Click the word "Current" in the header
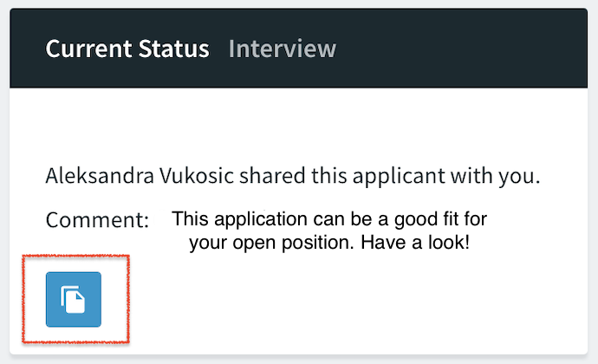598x364 pixels. tap(88, 49)
